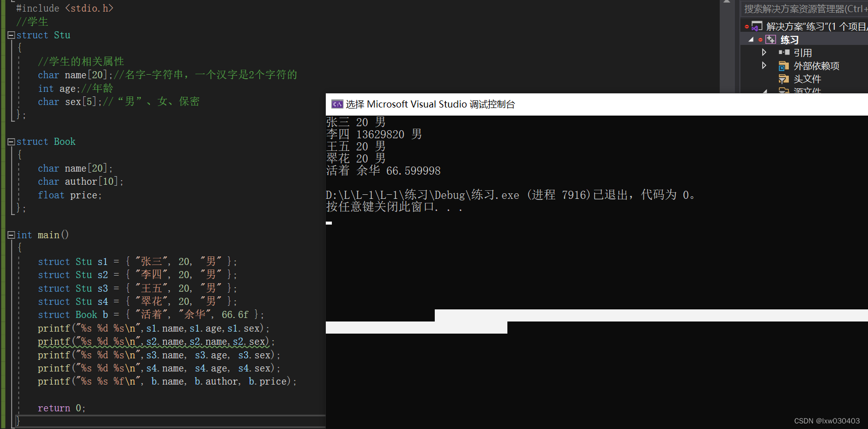Viewport: 868px width, 429px height.
Task: Click the 引用 references icon
Action: (x=784, y=52)
